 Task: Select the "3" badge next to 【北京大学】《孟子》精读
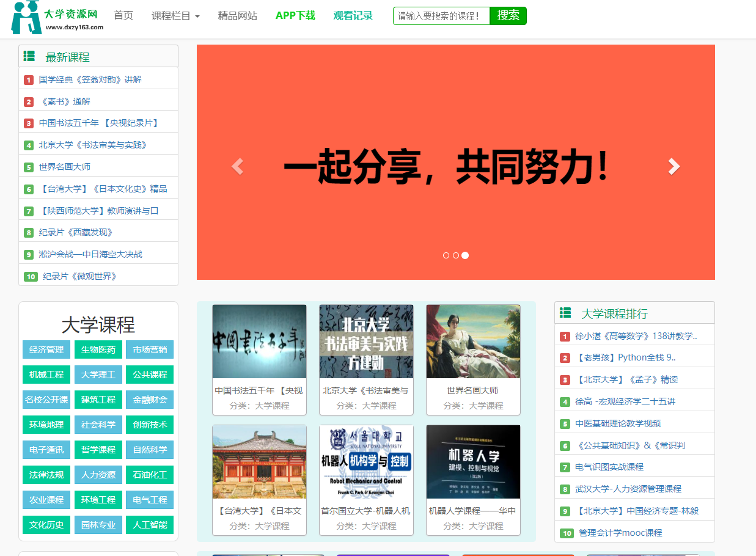pos(565,379)
